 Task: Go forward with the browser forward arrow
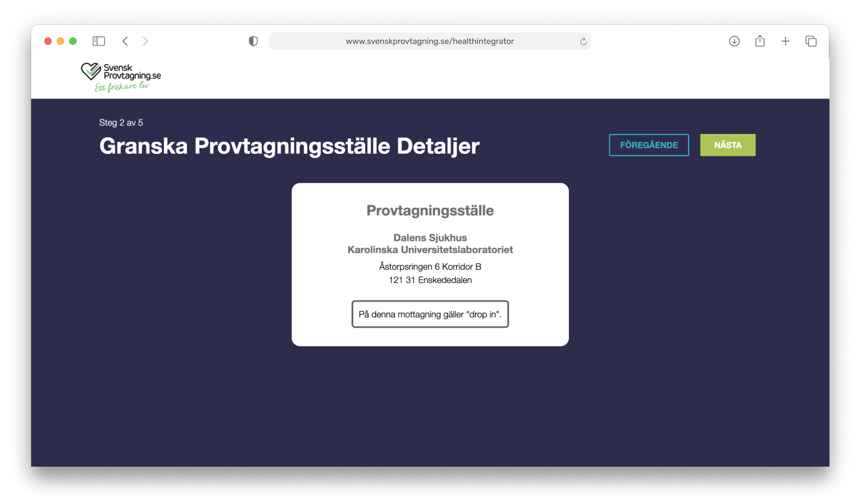click(x=145, y=41)
